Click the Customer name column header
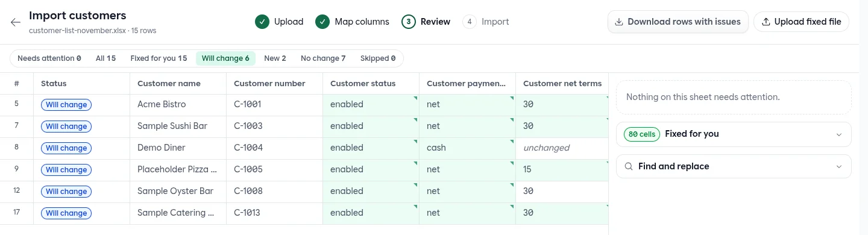Image resolution: width=868 pixels, height=235 pixels. pyautogui.click(x=178, y=84)
